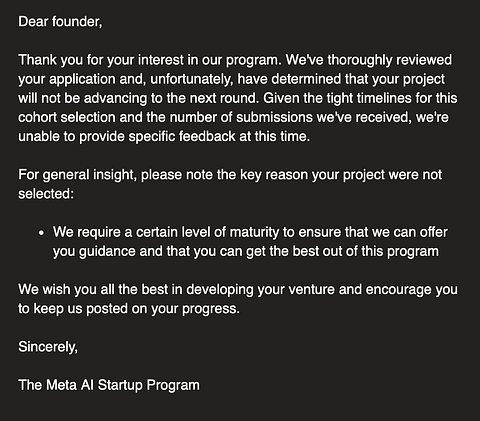Click the phrase 'We wish you all the best'

(93, 289)
